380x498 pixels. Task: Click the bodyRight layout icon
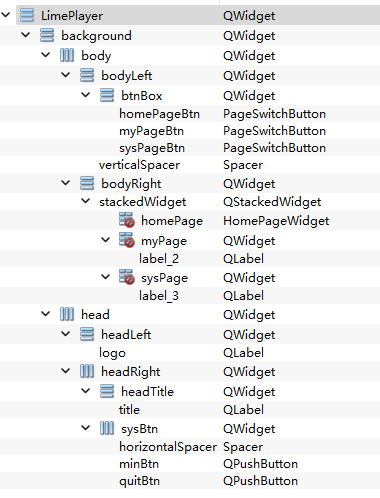87,183
